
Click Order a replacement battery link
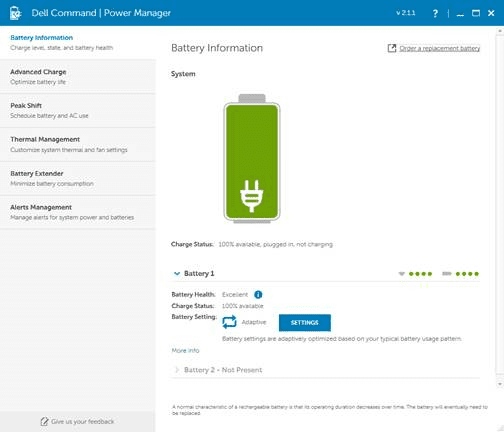click(440, 49)
